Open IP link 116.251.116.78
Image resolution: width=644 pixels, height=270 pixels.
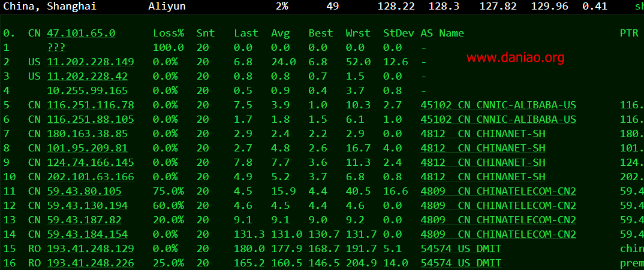pyautogui.click(x=91, y=105)
